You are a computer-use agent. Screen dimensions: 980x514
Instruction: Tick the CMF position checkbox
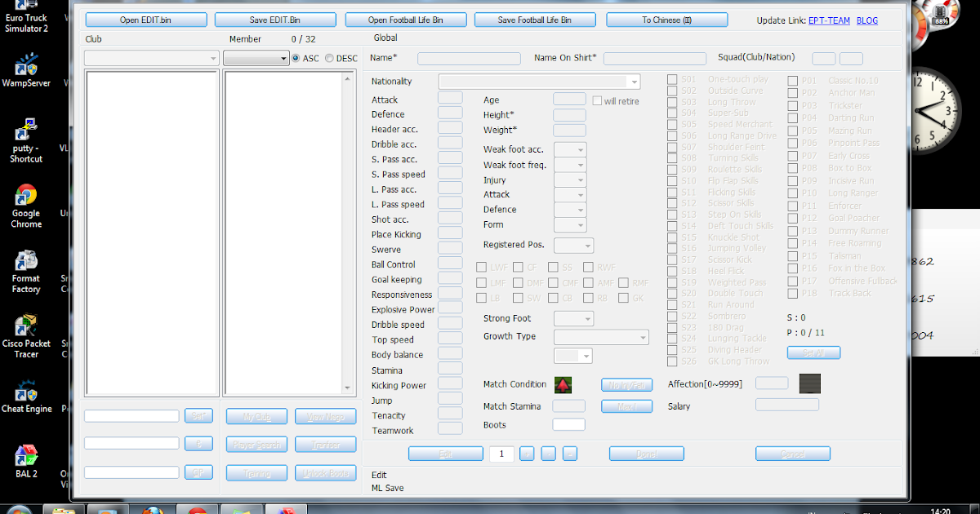[x=554, y=283]
